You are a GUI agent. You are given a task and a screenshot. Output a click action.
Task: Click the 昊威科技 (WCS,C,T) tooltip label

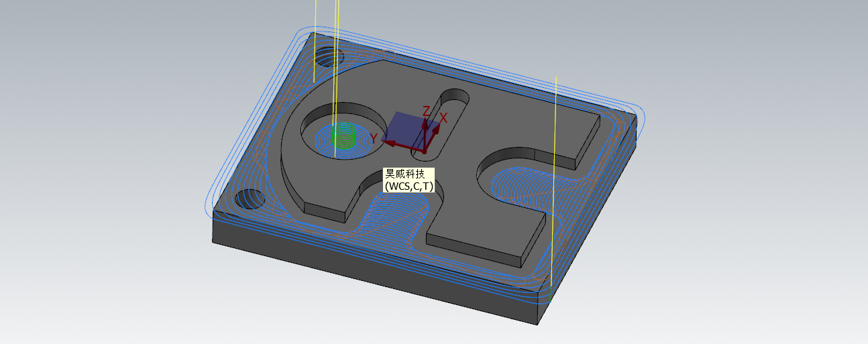coord(409,180)
